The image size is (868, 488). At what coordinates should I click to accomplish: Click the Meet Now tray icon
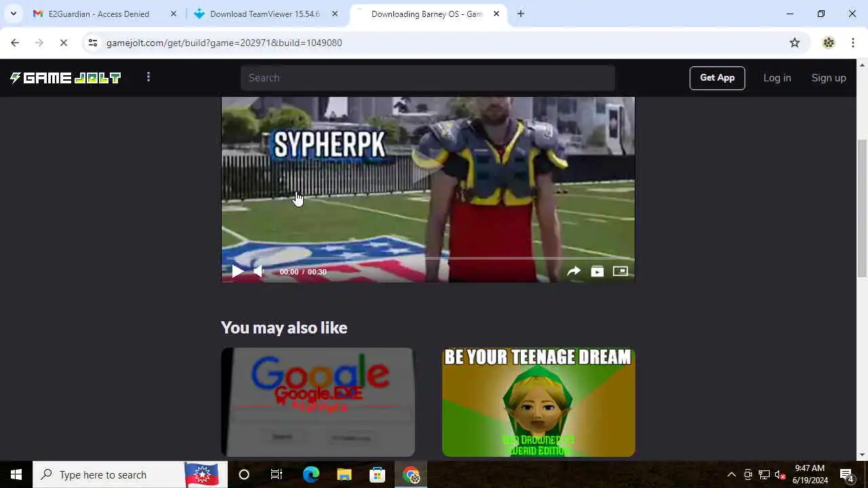pyautogui.click(x=748, y=474)
